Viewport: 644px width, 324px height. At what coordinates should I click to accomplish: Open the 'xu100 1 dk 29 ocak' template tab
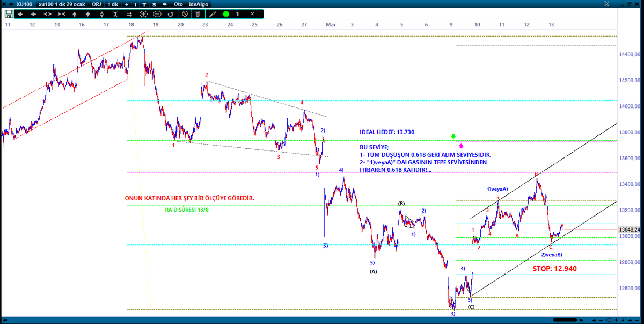click(62, 4)
